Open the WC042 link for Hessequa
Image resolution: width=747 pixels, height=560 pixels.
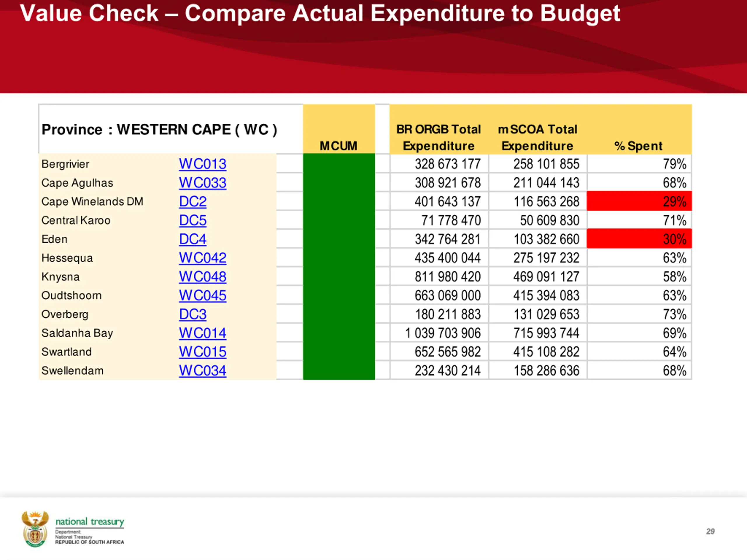click(203, 258)
